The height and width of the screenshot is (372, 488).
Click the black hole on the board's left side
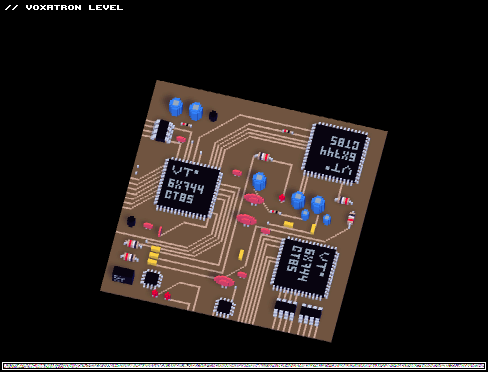[131, 221]
